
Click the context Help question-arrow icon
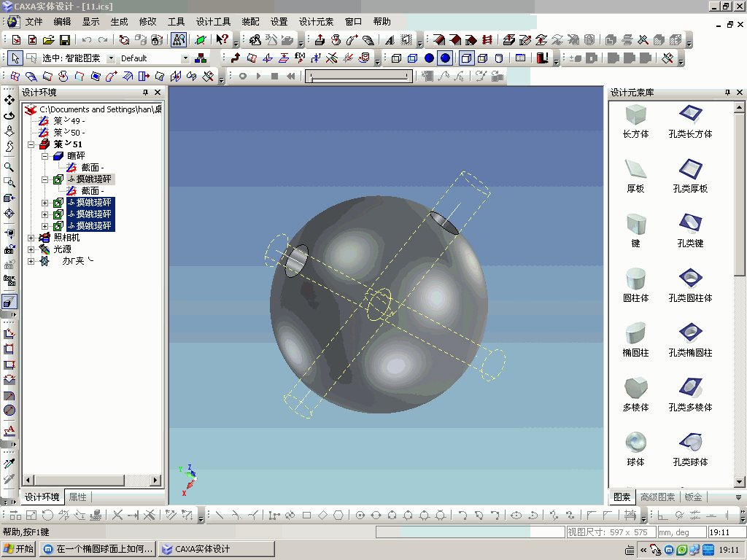(222, 40)
